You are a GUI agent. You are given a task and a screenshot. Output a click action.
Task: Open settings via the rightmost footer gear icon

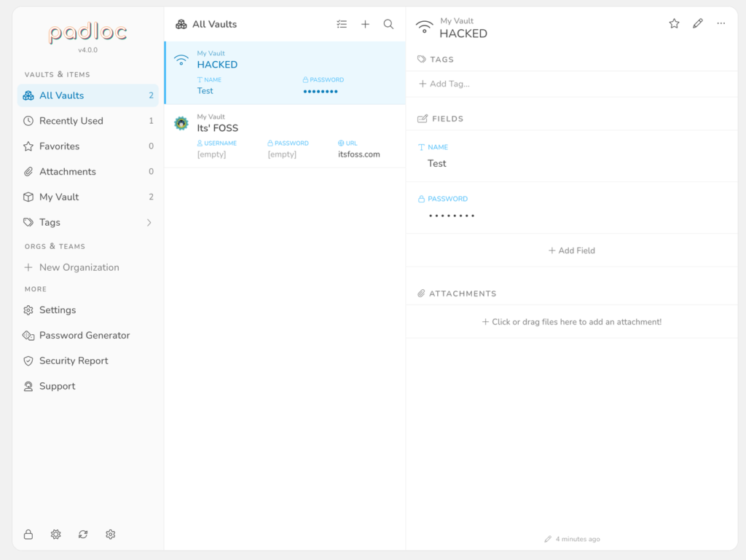pos(111,535)
